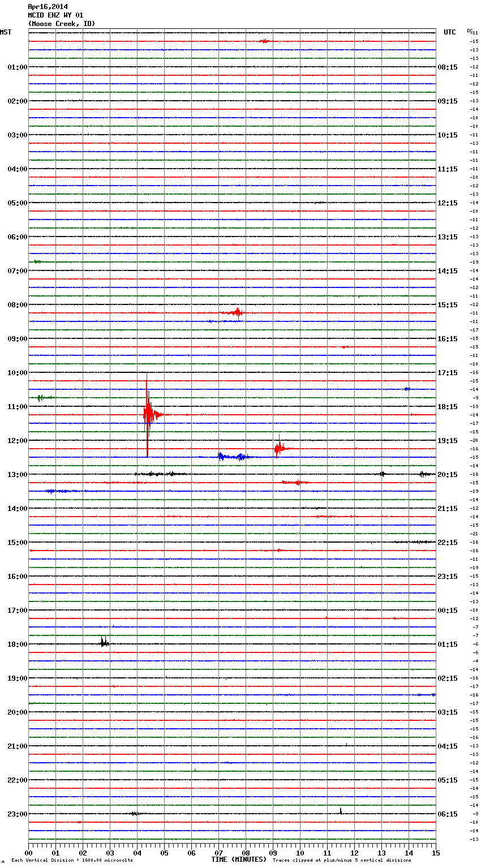Click the large red spike on the 11:15 MST trace
Image resolution: width=481 pixels, height=868 pixels.
click(x=148, y=415)
